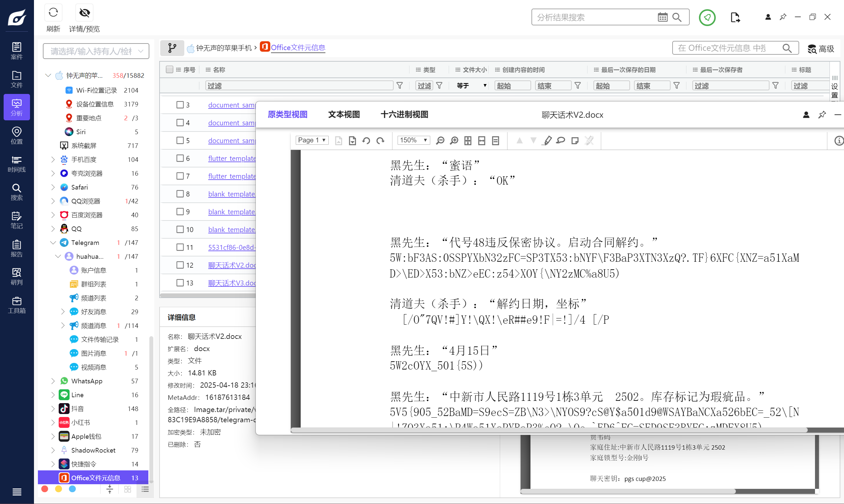Image resolution: width=844 pixels, height=504 pixels.
Task: Open the holder selection dropdown
Action: (x=96, y=51)
